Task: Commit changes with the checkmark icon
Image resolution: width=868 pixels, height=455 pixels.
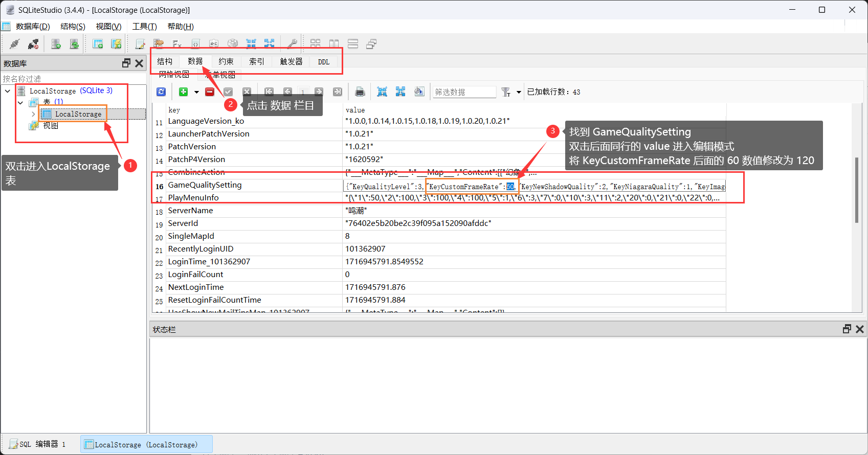Action: coord(228,92)
